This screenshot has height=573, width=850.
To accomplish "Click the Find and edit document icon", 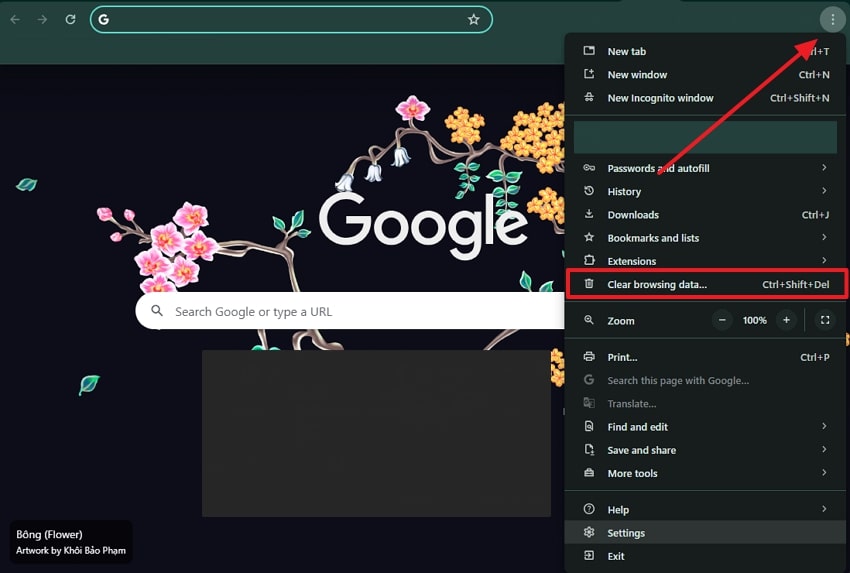I will click(589, 426).
